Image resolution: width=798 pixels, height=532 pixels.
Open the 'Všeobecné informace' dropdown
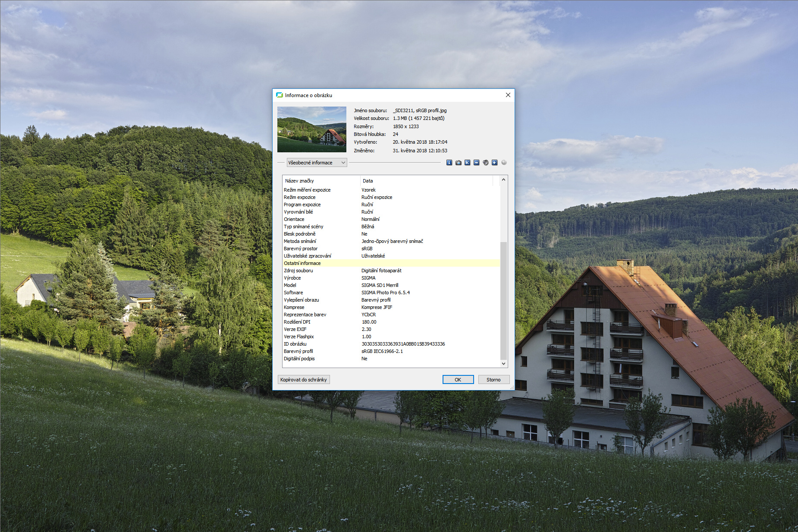(317, 163)
